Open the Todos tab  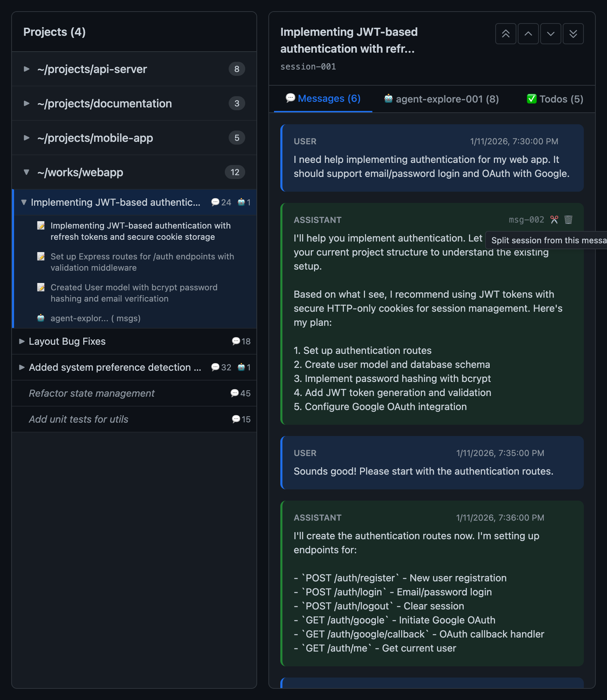click(x=554, y=99)
